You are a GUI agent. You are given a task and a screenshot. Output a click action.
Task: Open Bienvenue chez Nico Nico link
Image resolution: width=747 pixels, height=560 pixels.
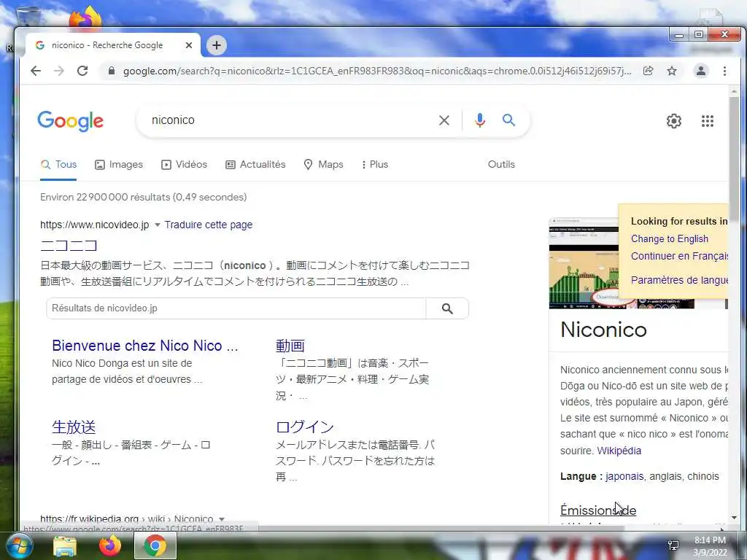145,346
